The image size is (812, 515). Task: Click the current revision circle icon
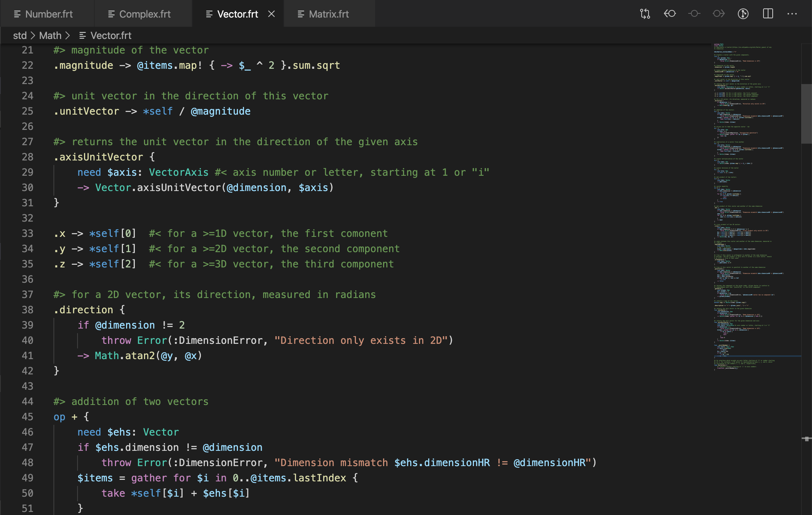click(694, 14)
